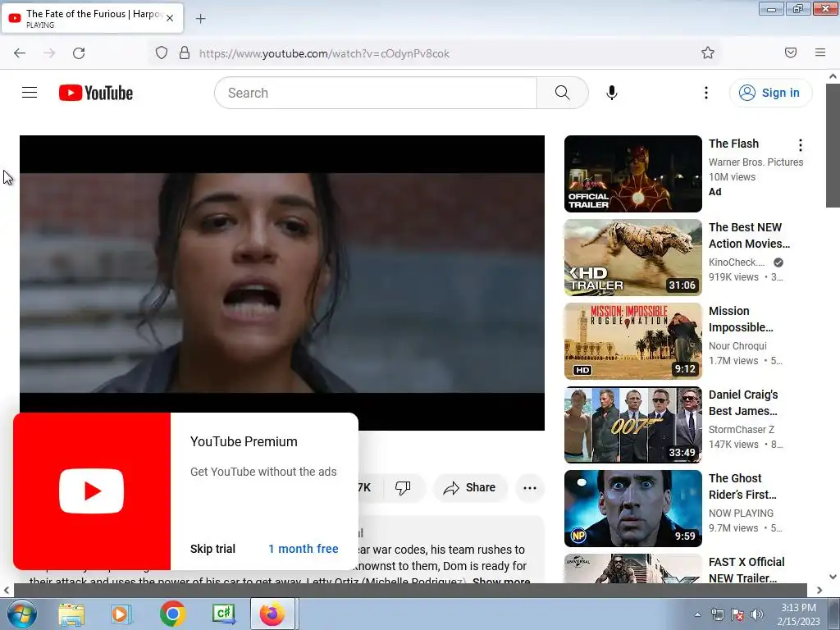
Task: Share the video with the Share button
Action: coord(470,487)
